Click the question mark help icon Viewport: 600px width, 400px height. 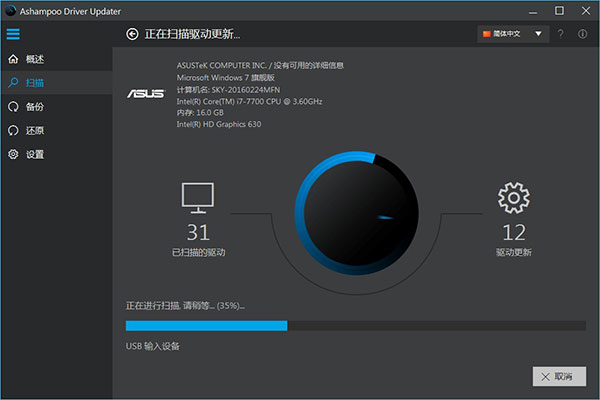pyautogui.click(x=561, y=34)
